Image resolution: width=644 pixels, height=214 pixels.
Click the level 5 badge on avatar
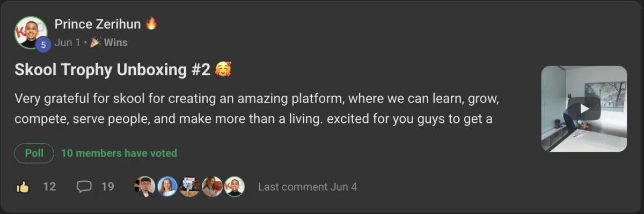pyautogui.click(x=43, y=45)
